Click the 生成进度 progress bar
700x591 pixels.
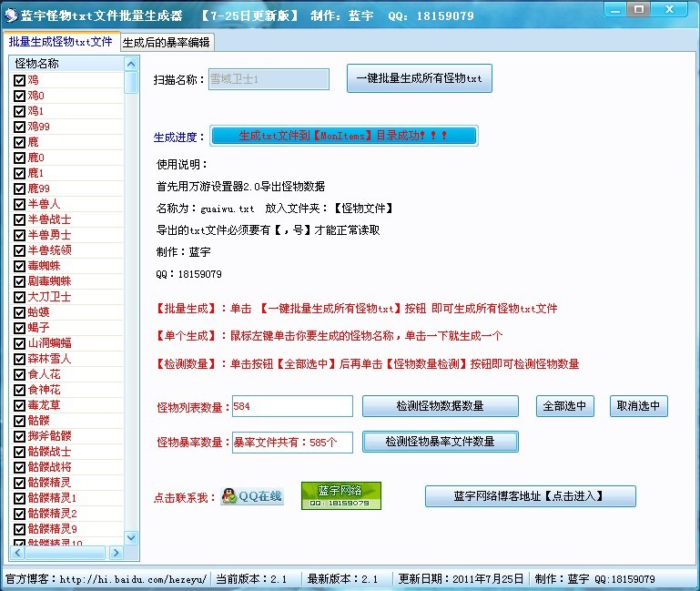[x=343, y=136]
